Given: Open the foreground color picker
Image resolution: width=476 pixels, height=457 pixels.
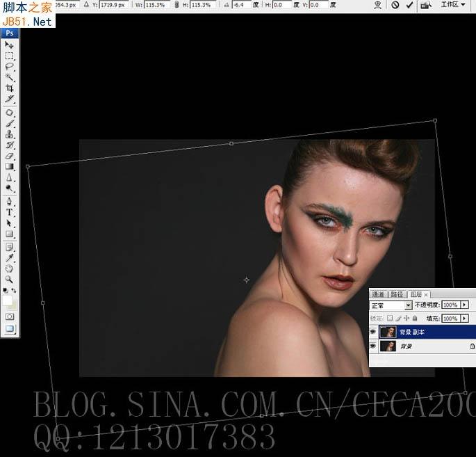Looking at the screenshot, I should (7, 300).
